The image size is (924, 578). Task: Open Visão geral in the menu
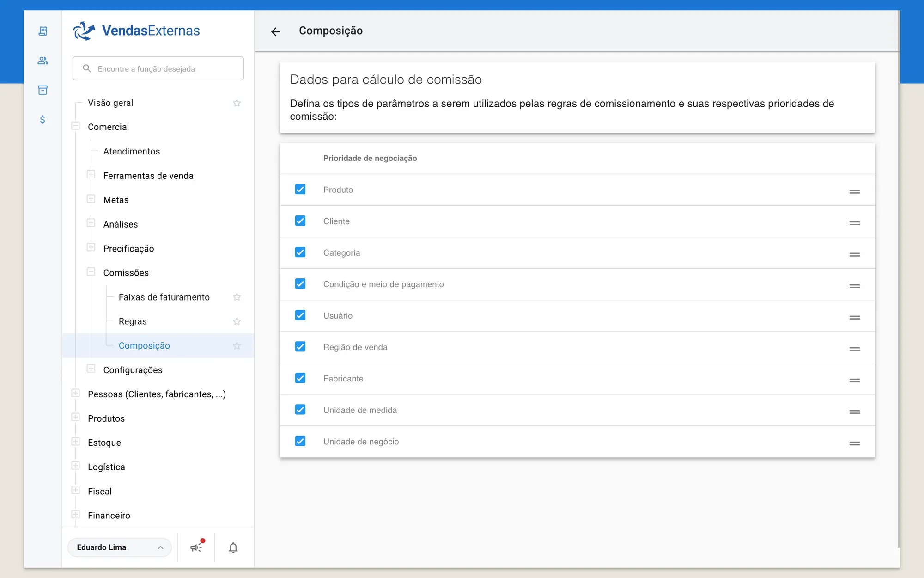110,103
